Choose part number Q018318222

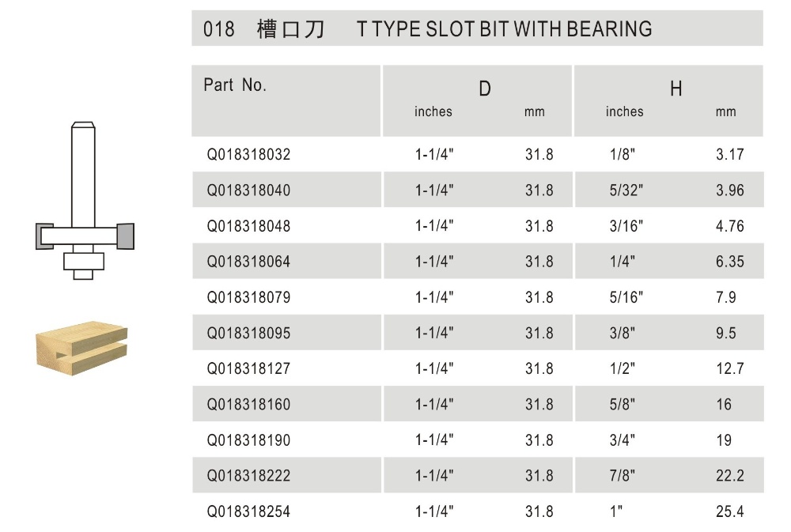tap(248, 476)
